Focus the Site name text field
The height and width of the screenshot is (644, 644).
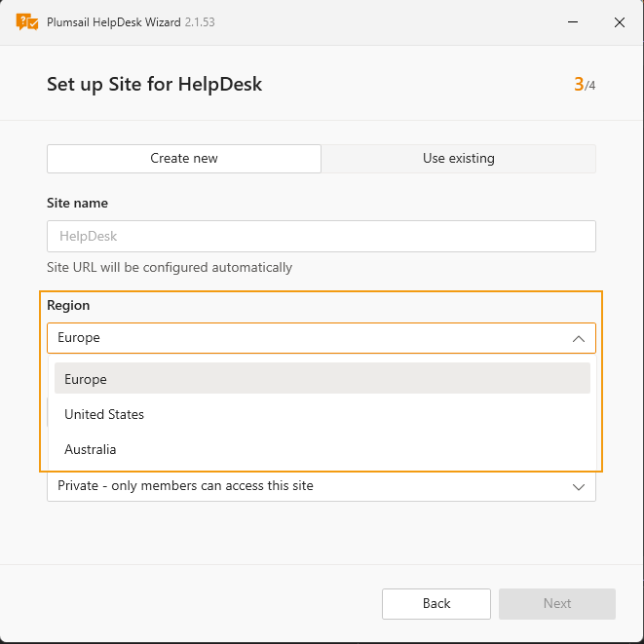tap(321, 236)
